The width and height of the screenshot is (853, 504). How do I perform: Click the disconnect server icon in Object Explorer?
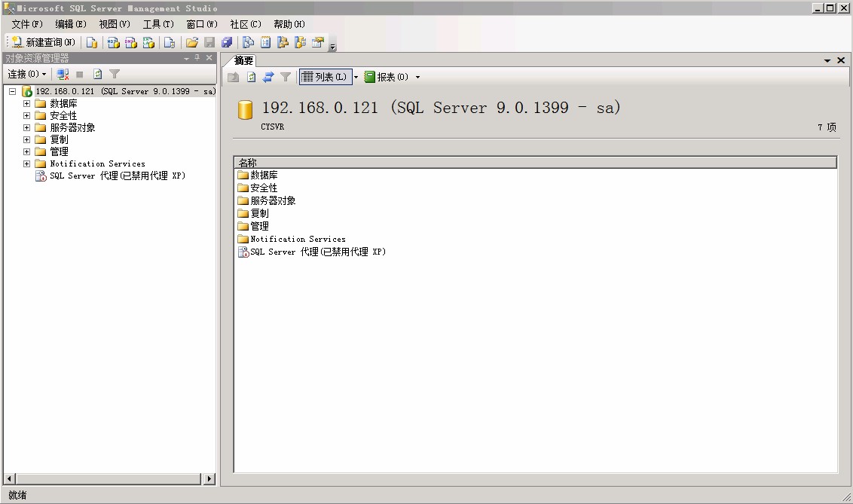(x=63, y=74)
